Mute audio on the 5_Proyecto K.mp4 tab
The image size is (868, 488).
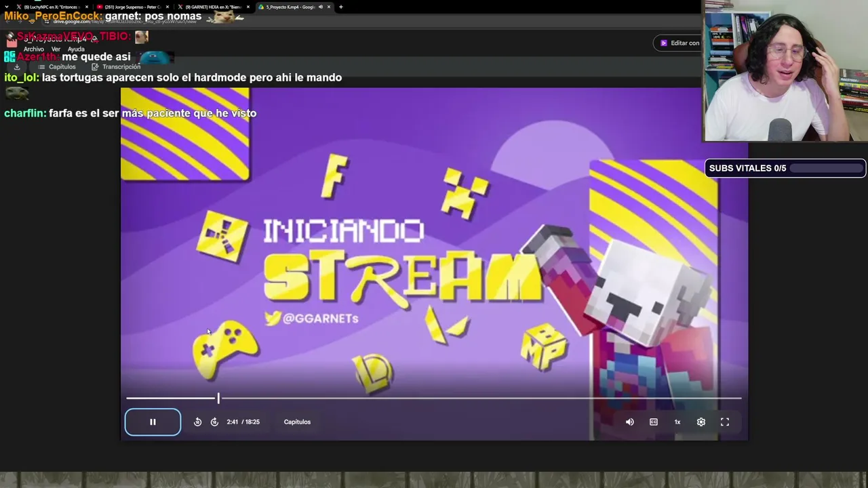[321, 7]
